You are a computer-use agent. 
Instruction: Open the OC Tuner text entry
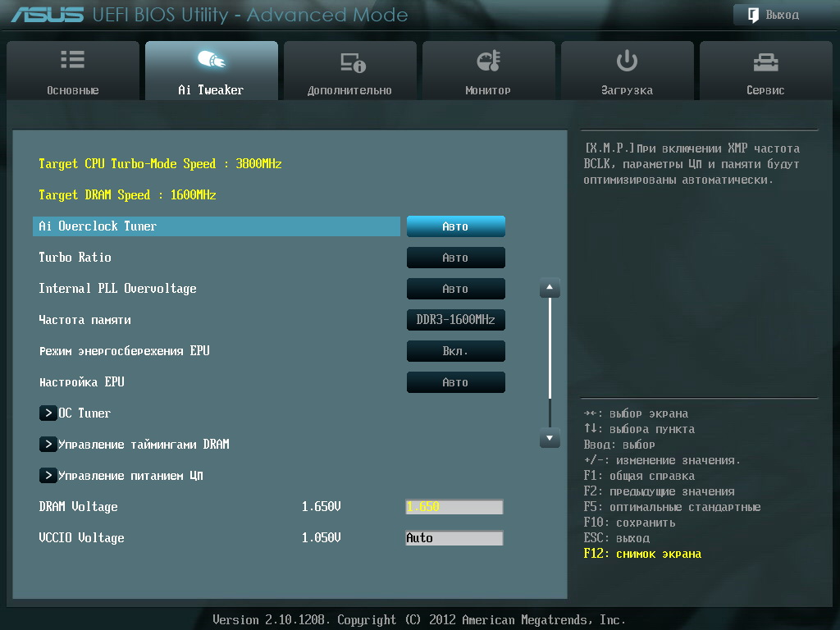click(84, 413)
